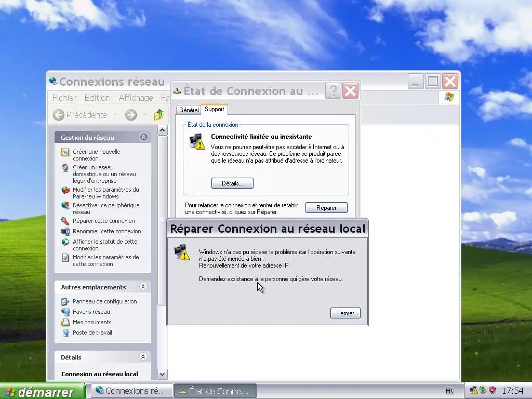This screenshot has height=399, width=532.
Task: Click the Afficher le statut icon
Action: point(65,242)
